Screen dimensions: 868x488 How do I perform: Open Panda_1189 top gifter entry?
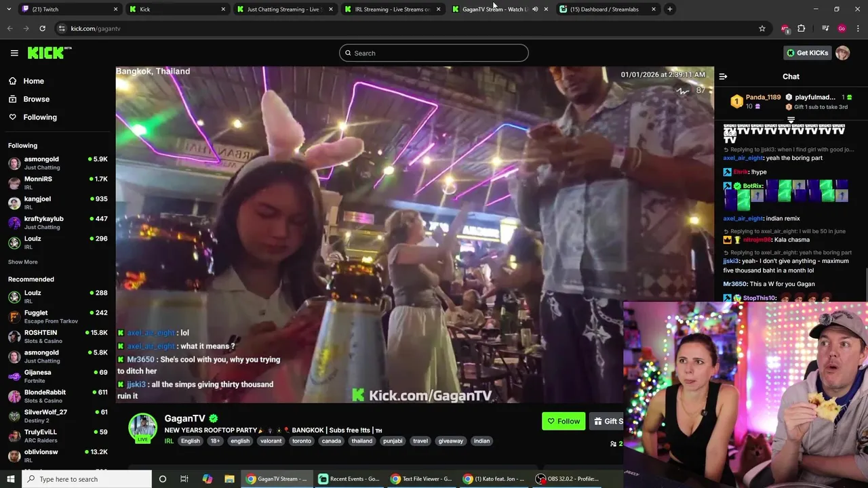[755, 102]
